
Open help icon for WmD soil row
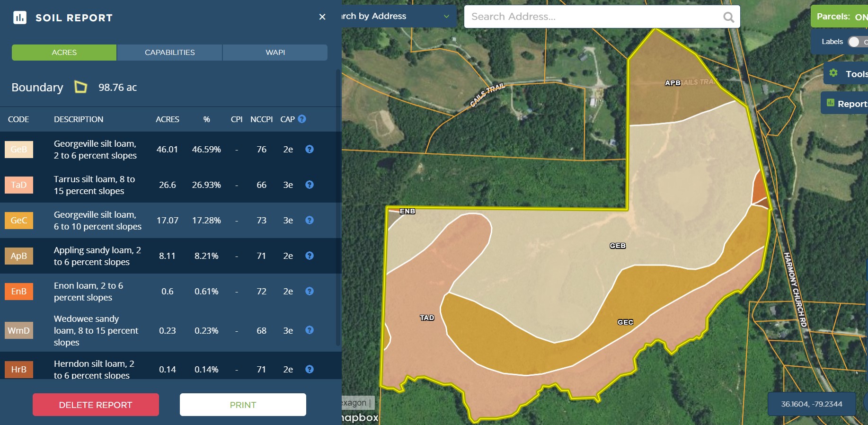click(310, 330)
